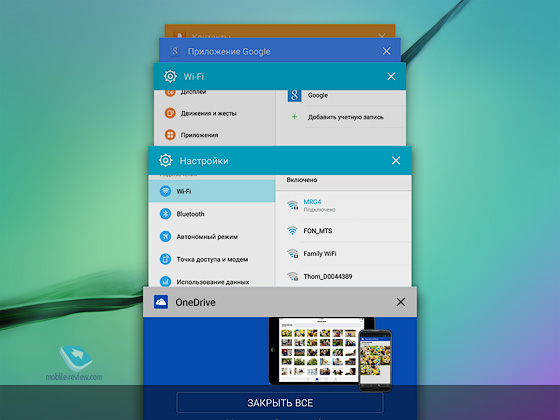Select Bluetooth in the settings list
560x420 pixels.
212,214
